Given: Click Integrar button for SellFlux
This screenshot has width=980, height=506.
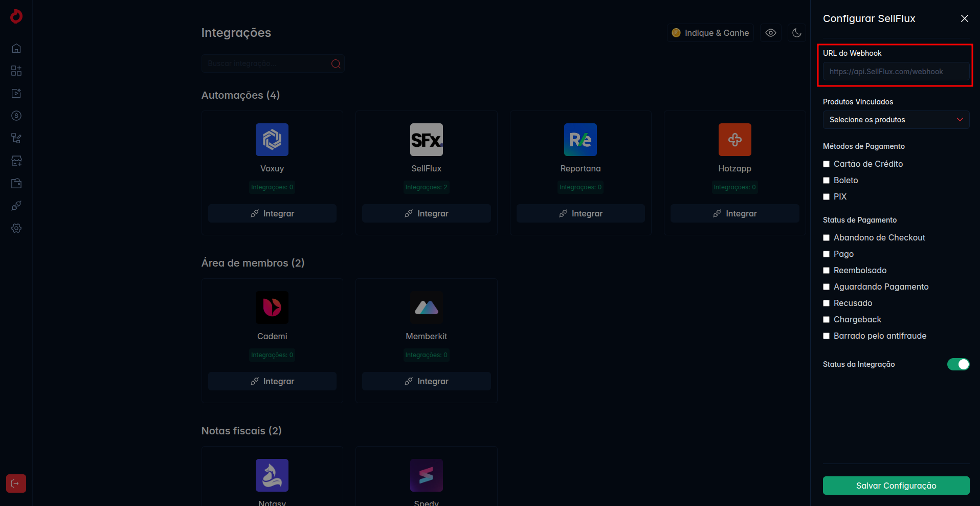Looking at the screenshot, I should (x=427, y=213).
